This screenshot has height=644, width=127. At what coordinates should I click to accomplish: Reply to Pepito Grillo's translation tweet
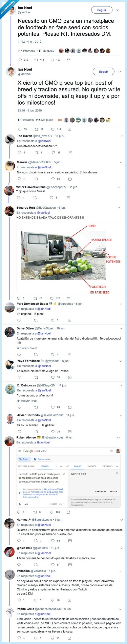(x=19, y=638)
